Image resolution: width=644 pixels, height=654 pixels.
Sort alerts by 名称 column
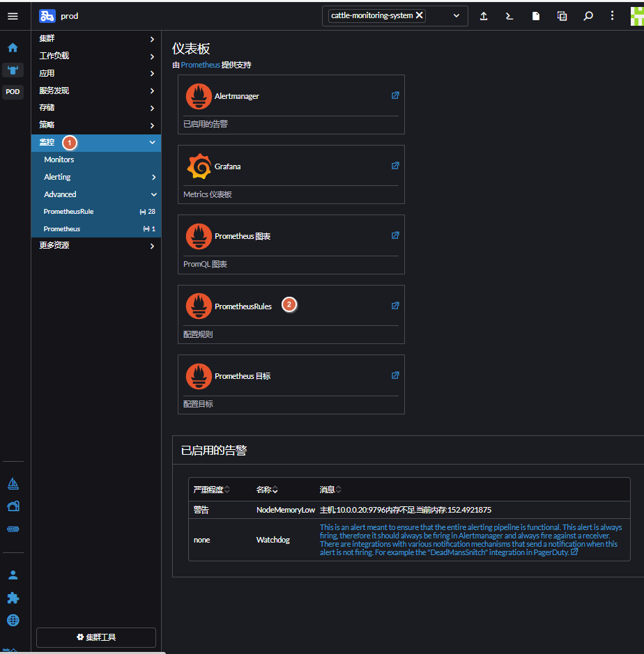click(267, 490)
